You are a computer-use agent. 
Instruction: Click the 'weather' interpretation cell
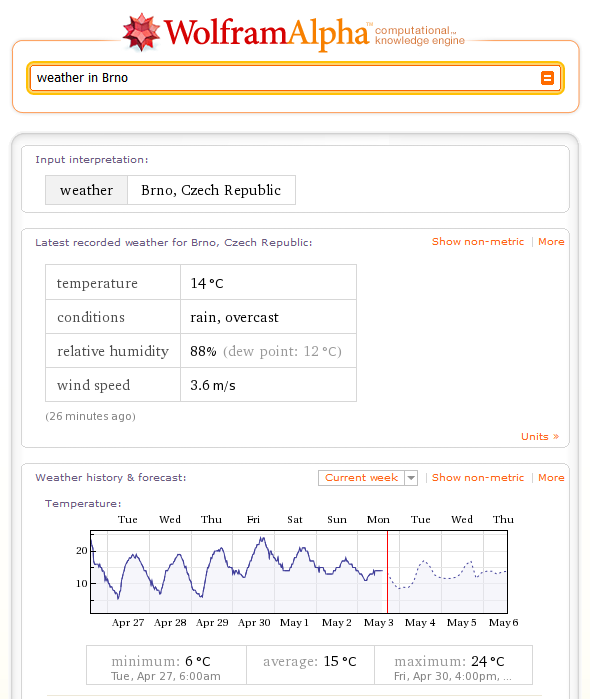87,190
